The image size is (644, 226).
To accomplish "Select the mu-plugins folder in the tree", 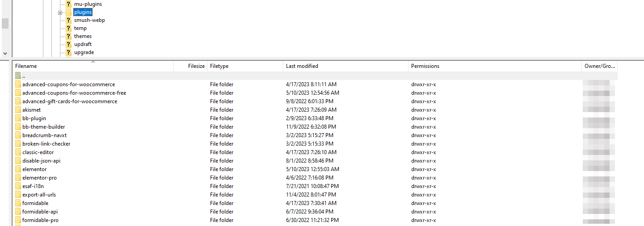I will [x=88, y=4].
